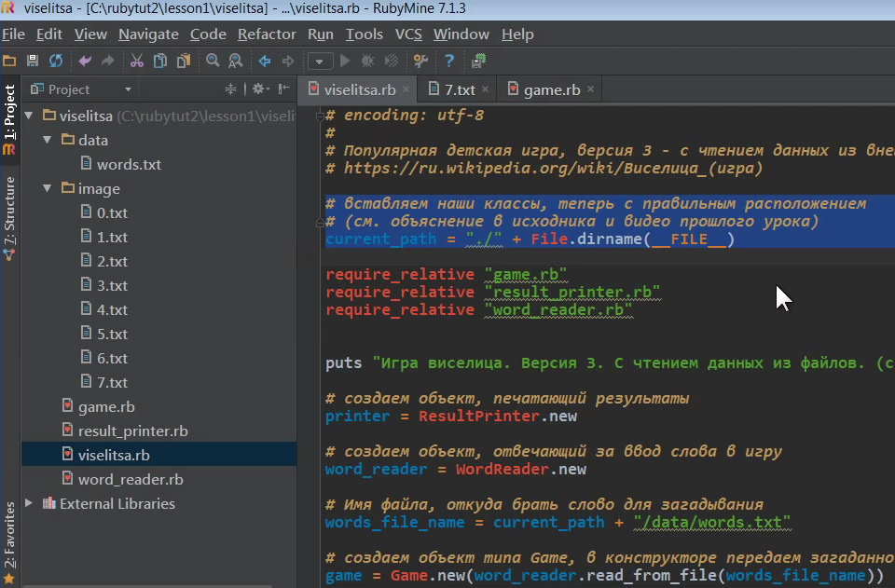Click the Undo arrow icon
The image size is (895, 588).
coord(85,61)
